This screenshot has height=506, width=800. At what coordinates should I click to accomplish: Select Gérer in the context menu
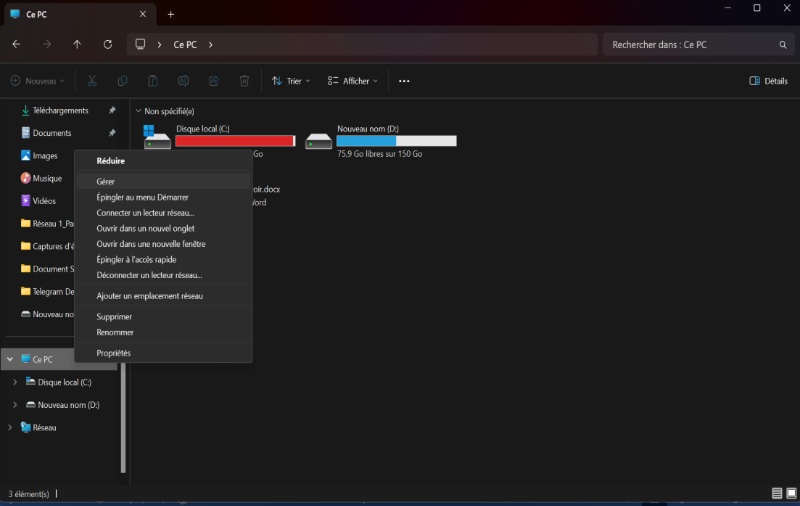tap(106, 182)
